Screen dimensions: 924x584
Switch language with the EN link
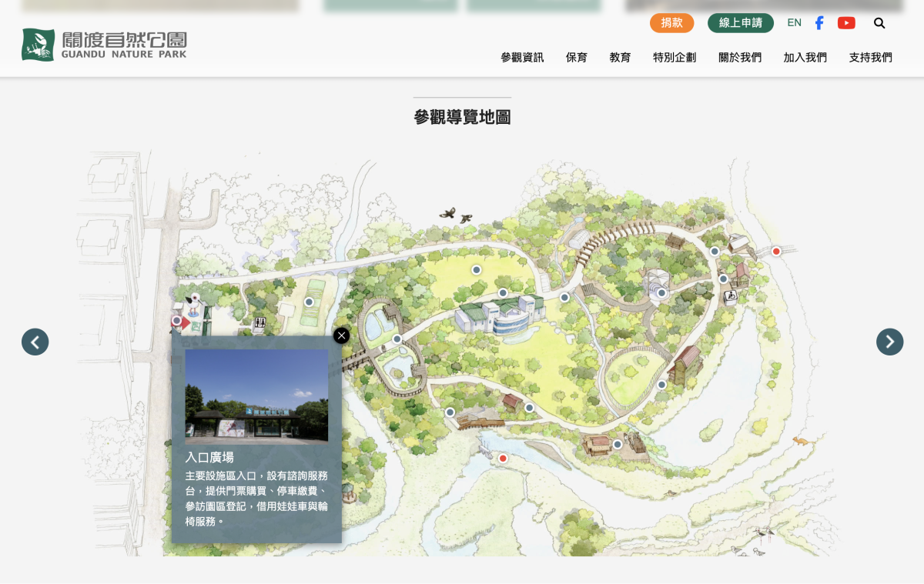[x=794, y=23]
